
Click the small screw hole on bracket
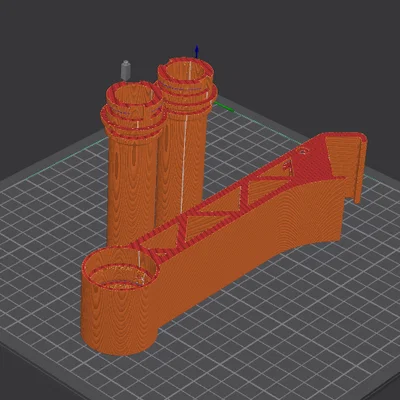(x=303, y=152)
